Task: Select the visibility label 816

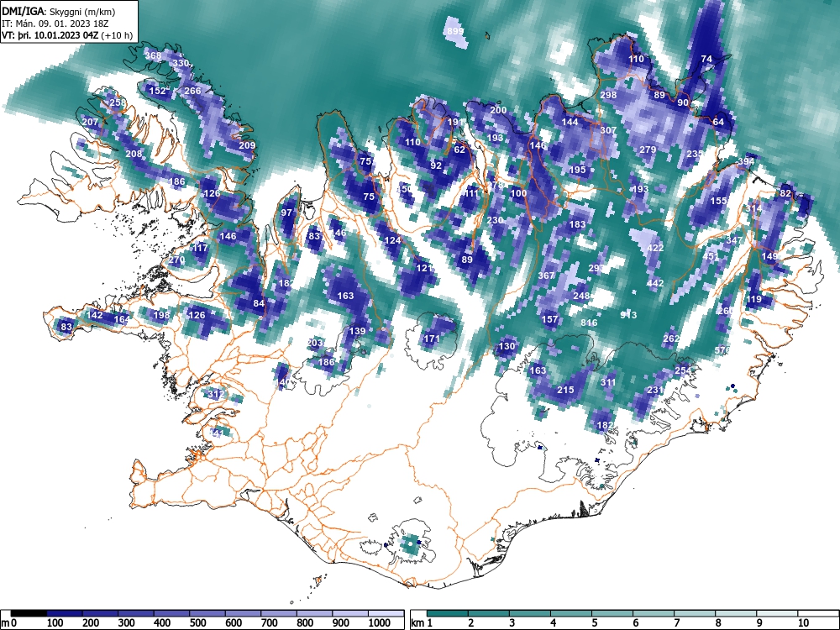Action: click(589, 323)
